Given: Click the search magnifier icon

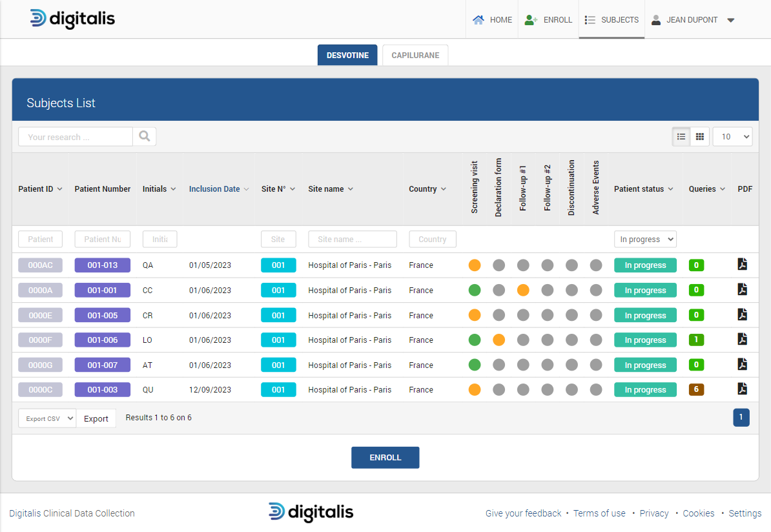Looking at the screenshot, I should [x=145, y=136].
